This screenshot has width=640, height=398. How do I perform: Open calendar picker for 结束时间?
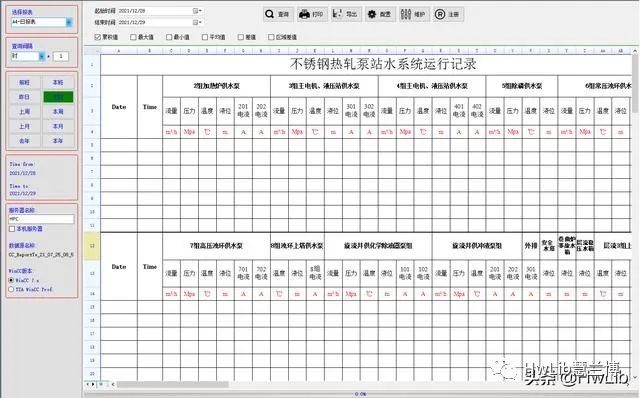click(196, 22)
